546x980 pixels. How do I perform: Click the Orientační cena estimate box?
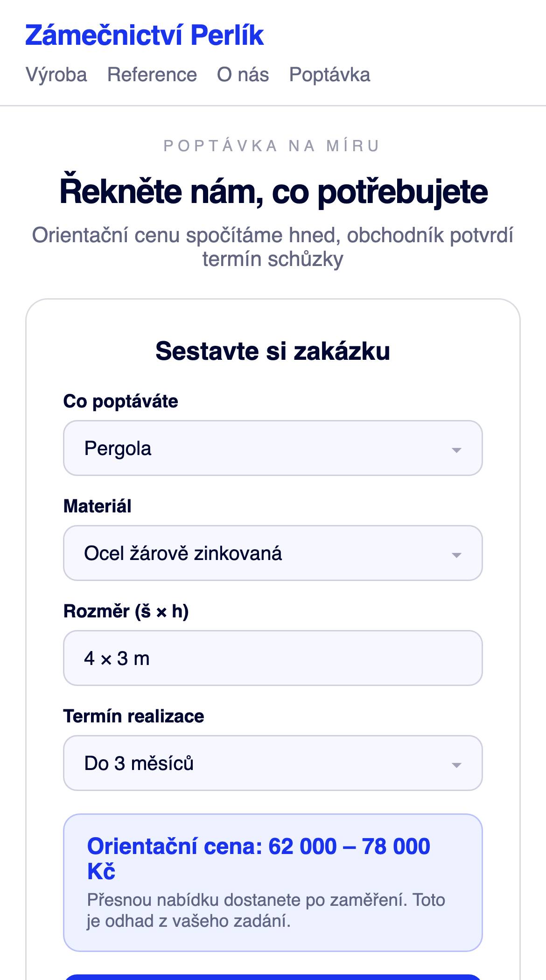pos(273,882)
